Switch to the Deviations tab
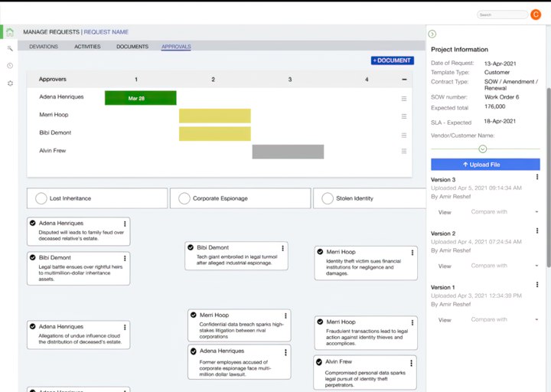 pos(44,47)
